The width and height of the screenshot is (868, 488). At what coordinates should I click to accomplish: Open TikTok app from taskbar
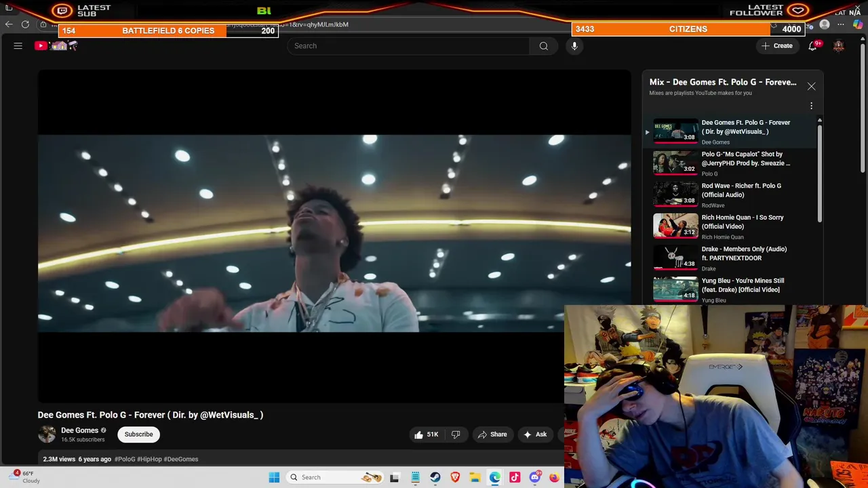click(515, 477)
